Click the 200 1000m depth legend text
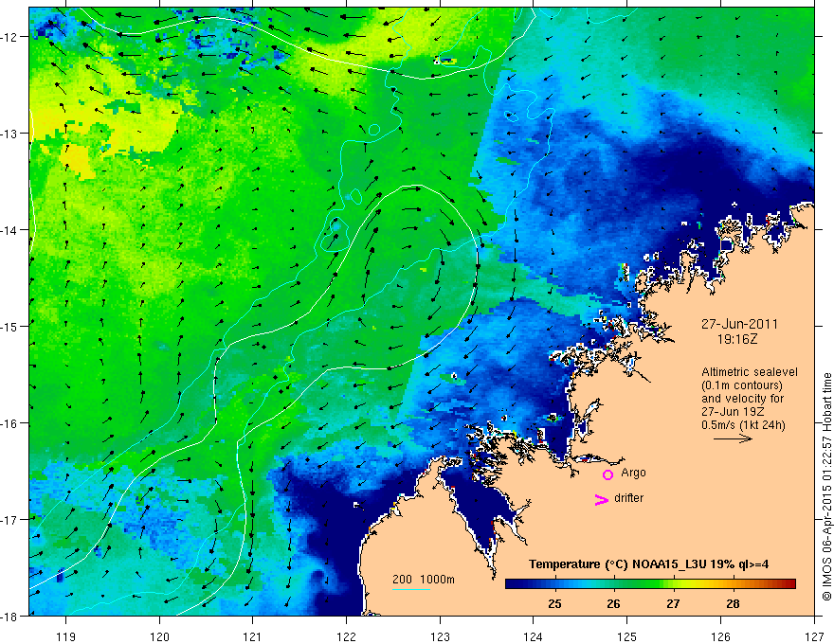 (x=424, y=580)
